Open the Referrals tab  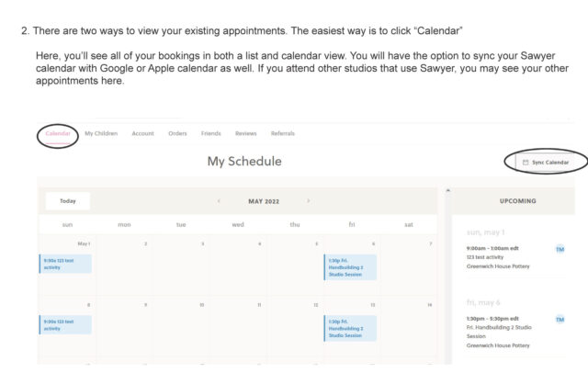282,133
